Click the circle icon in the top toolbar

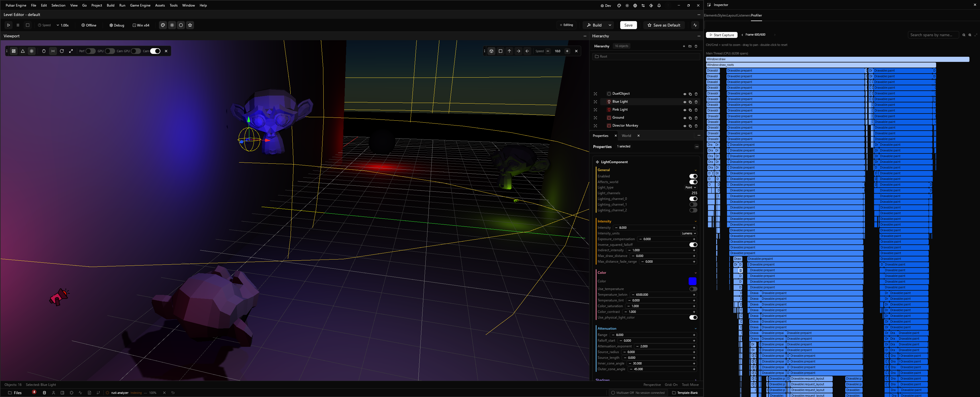[x=181, y=25]
